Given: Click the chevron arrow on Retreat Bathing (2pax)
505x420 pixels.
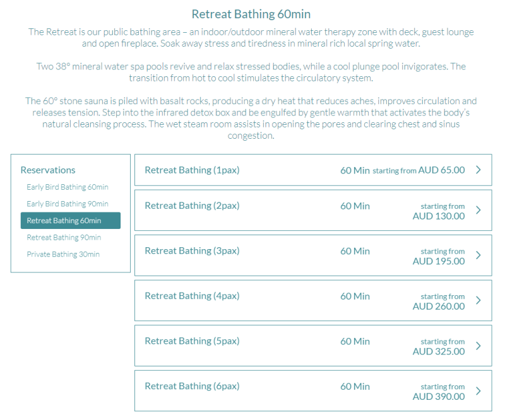Looking at the screenshot, I should pos(478,210).
